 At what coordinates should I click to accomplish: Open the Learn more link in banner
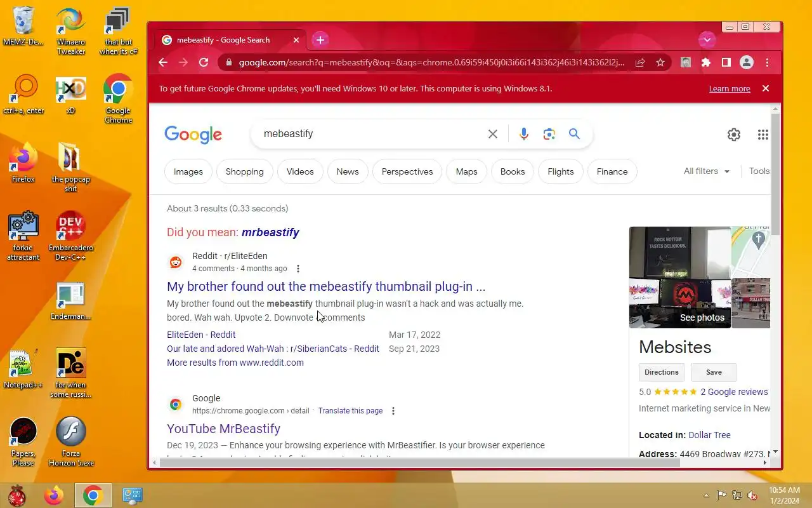(730, 89)
